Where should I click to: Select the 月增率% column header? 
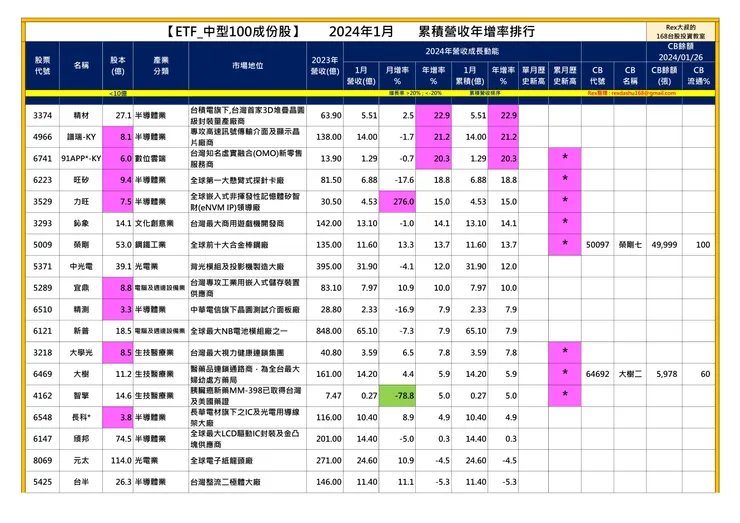point(397,76)
